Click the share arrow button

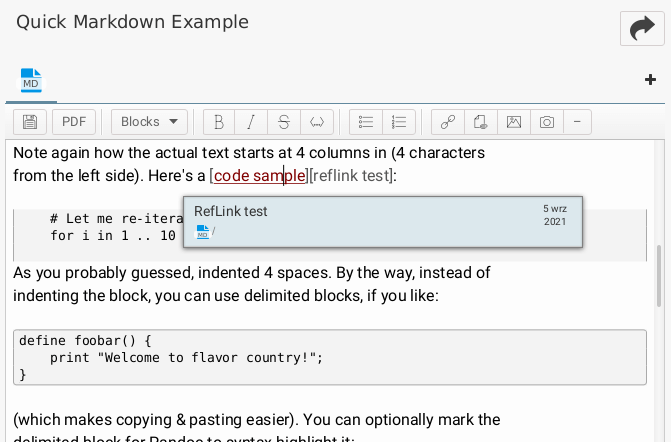(x=641, y=29)
